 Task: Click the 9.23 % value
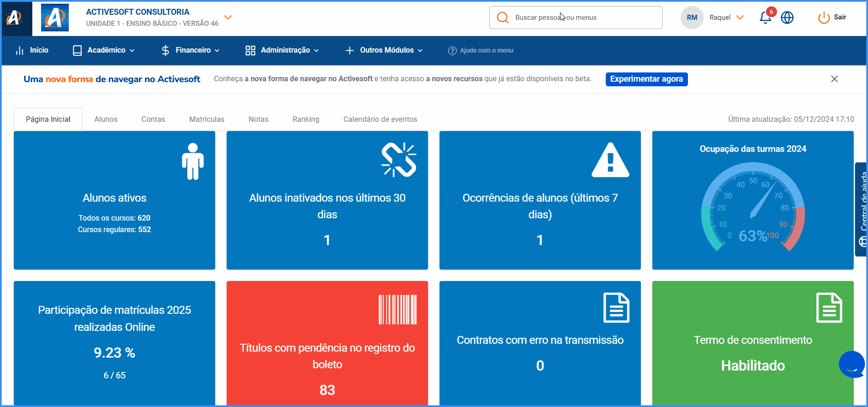[x=115, y=353]
